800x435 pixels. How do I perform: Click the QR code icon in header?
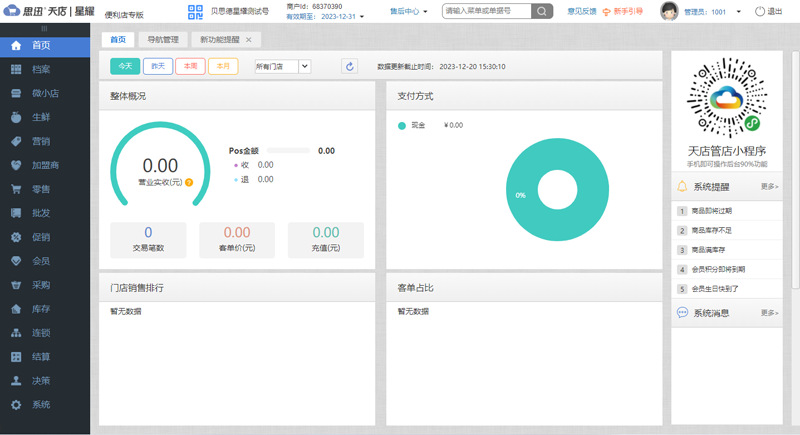tap(197, 12)
